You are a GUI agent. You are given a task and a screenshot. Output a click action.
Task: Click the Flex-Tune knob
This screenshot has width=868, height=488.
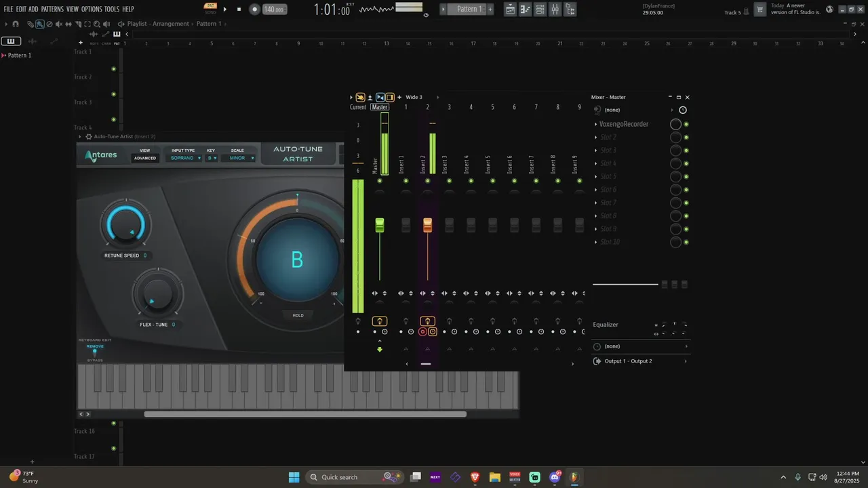pos(157,294)
